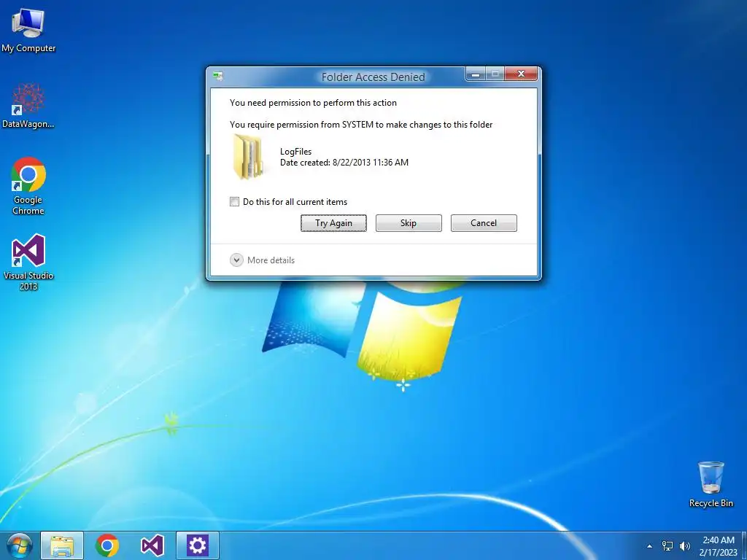Show hidden system tray icons arrow
The height and width of the screenshot is (560, 747).
649,546
